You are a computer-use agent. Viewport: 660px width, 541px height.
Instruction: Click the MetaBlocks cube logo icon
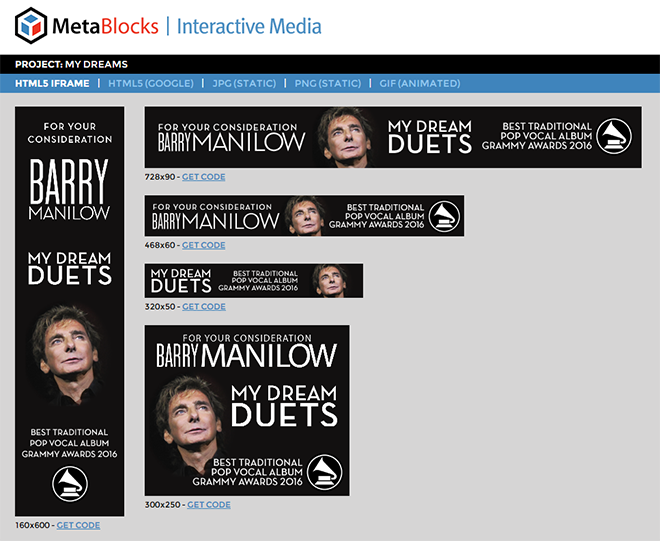31,26
